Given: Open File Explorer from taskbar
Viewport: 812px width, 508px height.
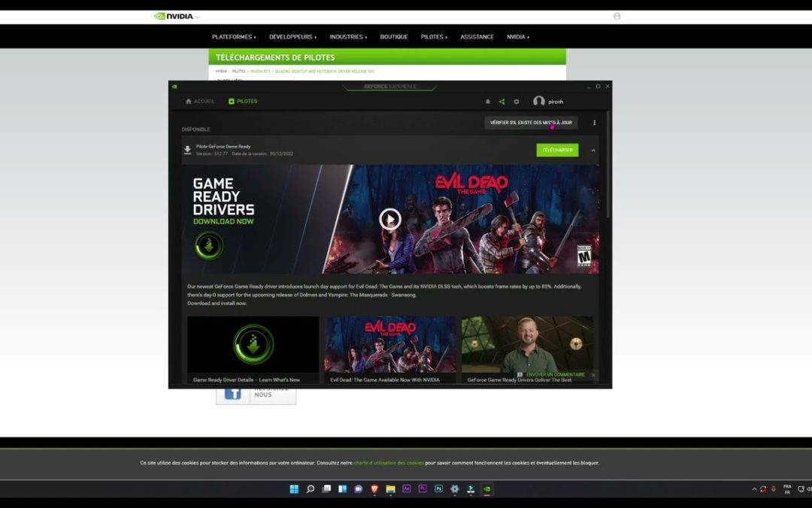Looking at the screenshot, I should (390, 489).
